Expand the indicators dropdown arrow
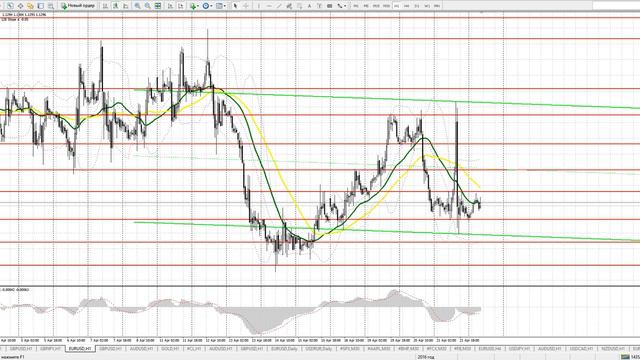The height and width of the screenshot is (360, 640). pos(198,6)
